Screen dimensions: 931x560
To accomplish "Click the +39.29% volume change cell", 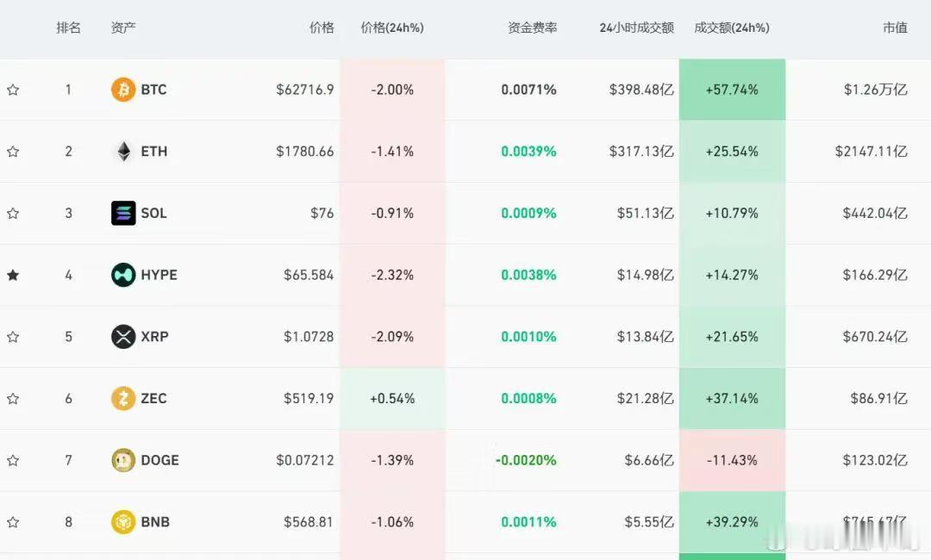I will pyautogui.click(x=732, y=522).
